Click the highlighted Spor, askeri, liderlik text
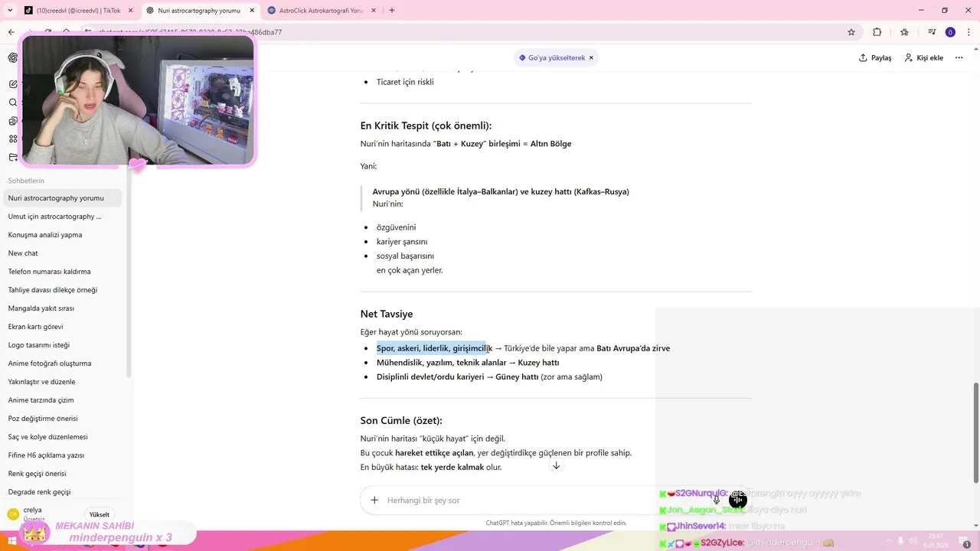Image resolution: width=980 pixels, height=551 pixels. (x=432, y=348)
